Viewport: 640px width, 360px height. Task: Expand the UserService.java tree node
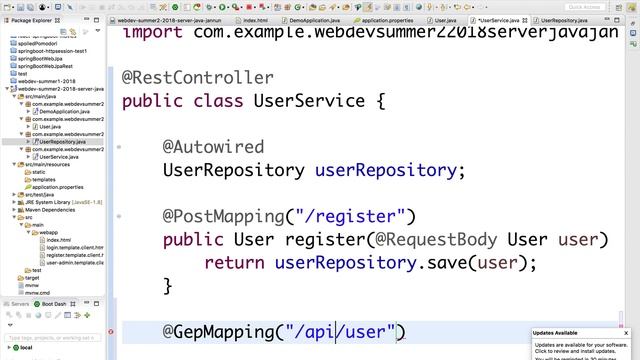(x=29, y=157)
